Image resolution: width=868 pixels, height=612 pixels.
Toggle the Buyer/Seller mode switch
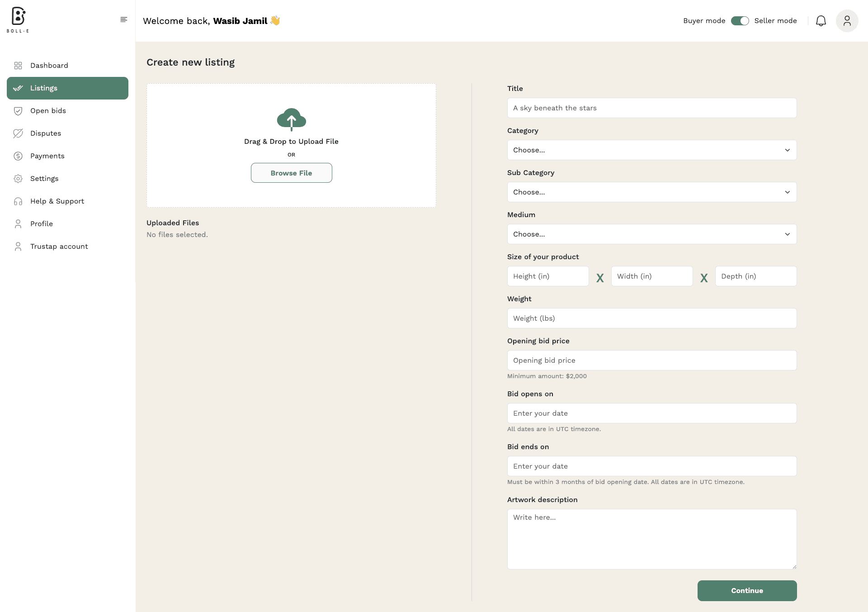coord(740,21)
